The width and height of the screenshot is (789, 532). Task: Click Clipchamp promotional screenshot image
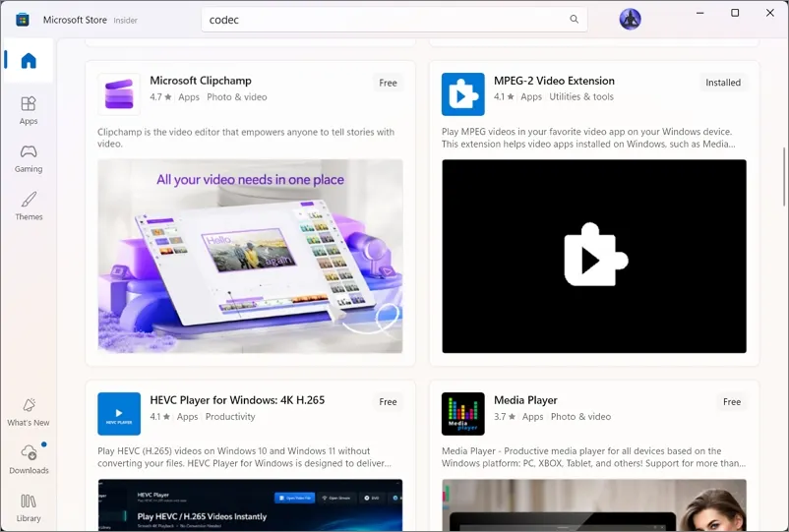click(250, 256)
